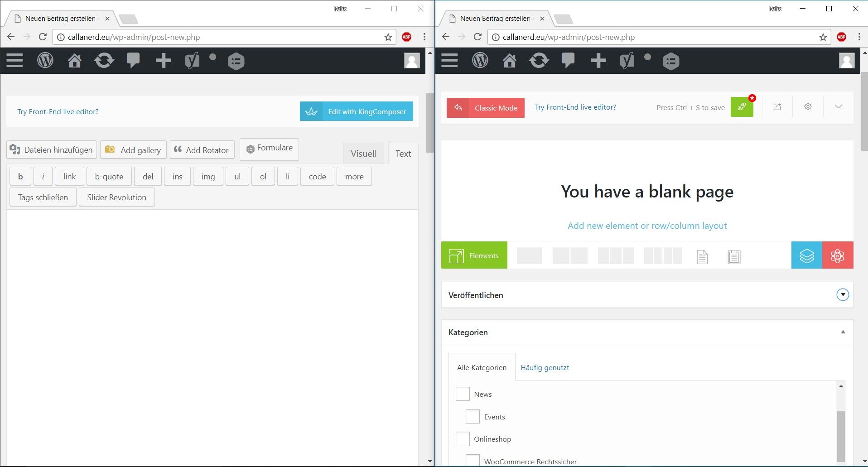Click home icon in left window admin bar

[x=75, y=60]
